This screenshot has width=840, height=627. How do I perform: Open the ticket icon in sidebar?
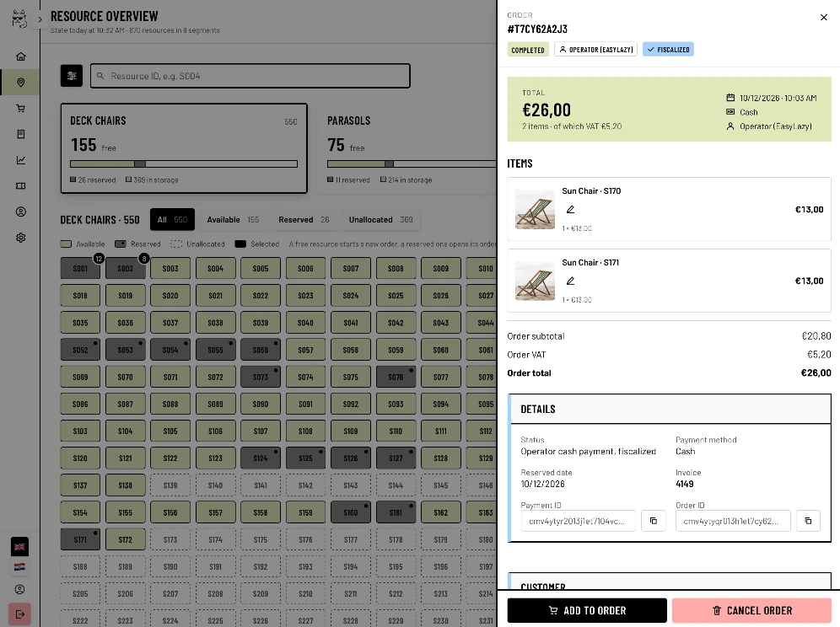pyautogui.click(x=21, y=185)
